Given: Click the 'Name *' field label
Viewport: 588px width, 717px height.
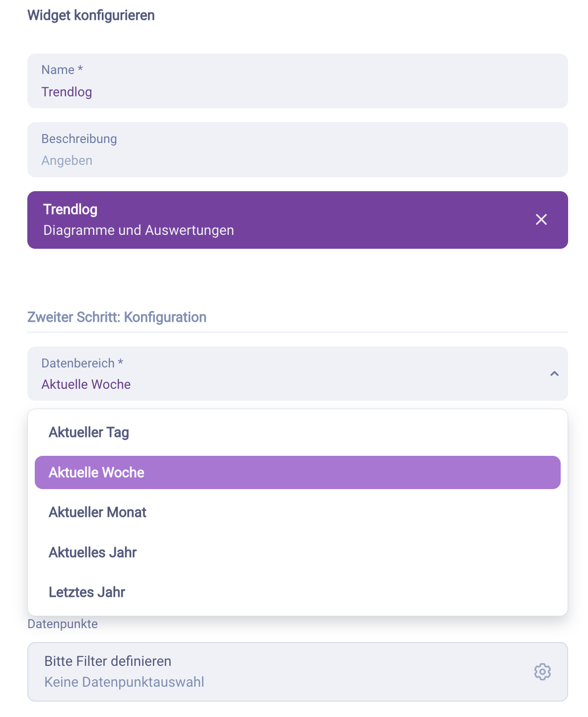Looking at the screenshot, I should [x=62, y=70].
